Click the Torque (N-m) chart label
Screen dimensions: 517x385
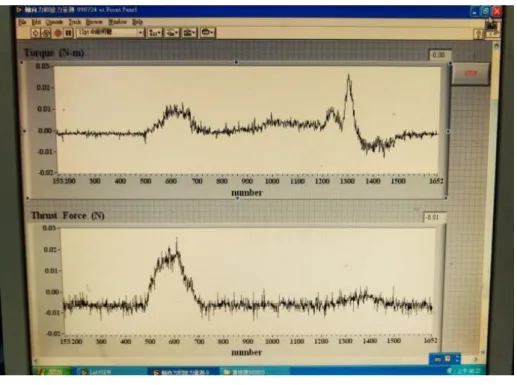[54, 53]
